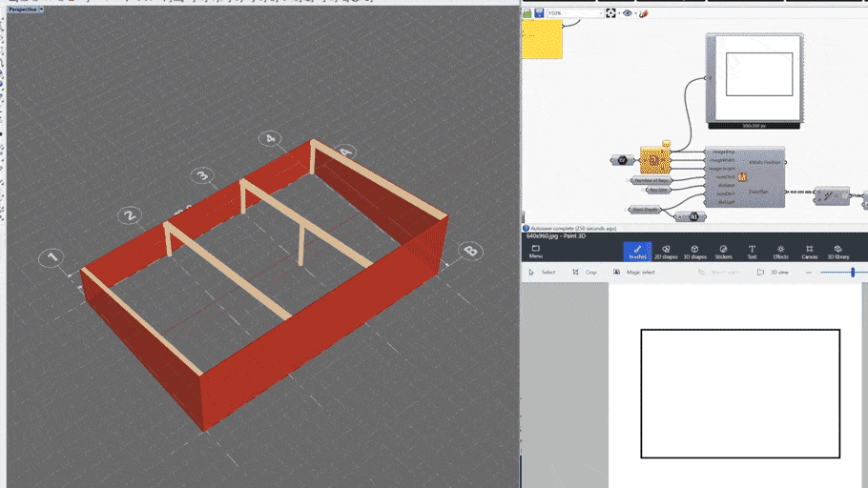868x488 pixels.
Task: Click the small balloon above yellow component
Action: click(666, 144)
